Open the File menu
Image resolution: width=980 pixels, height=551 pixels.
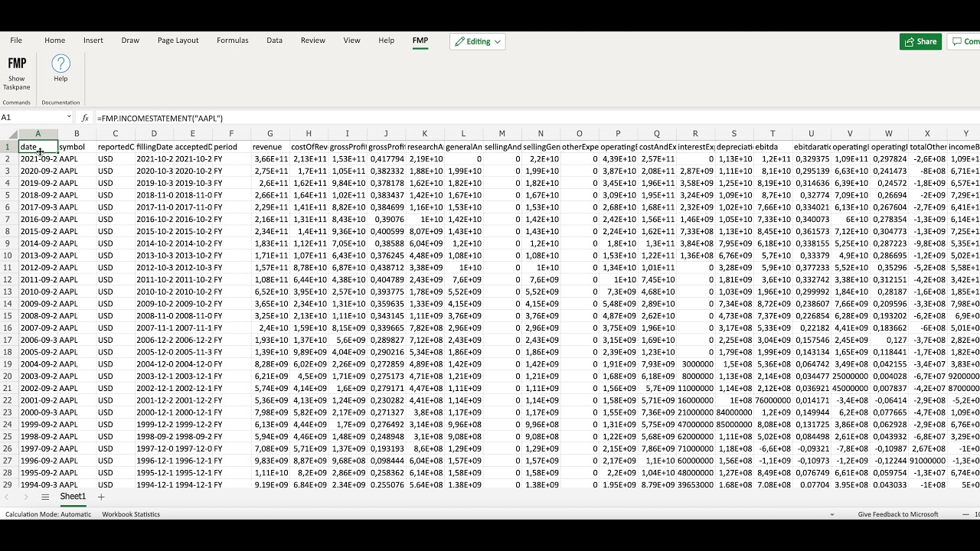pos(16,41)
